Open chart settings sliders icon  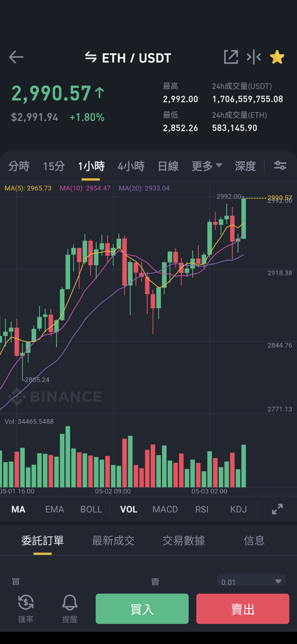pos(280,166)
